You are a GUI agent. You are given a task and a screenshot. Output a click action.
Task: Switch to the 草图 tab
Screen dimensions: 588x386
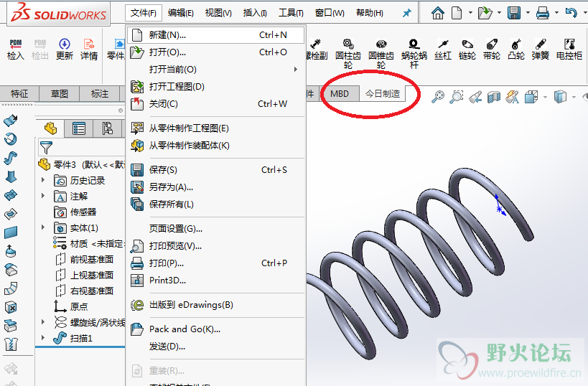tap(60, 94)
